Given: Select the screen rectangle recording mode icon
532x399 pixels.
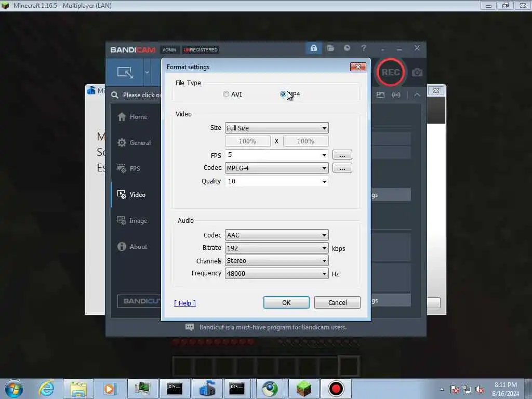Looking at the screenshot, I should pos(125,72).
